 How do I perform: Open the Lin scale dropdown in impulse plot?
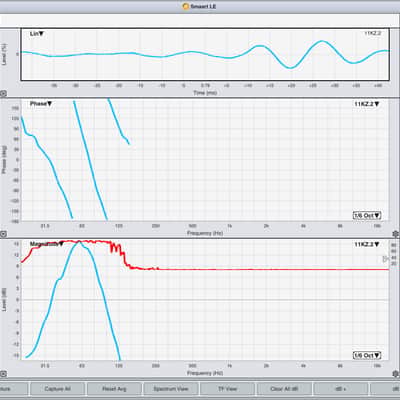pos(37,34)
